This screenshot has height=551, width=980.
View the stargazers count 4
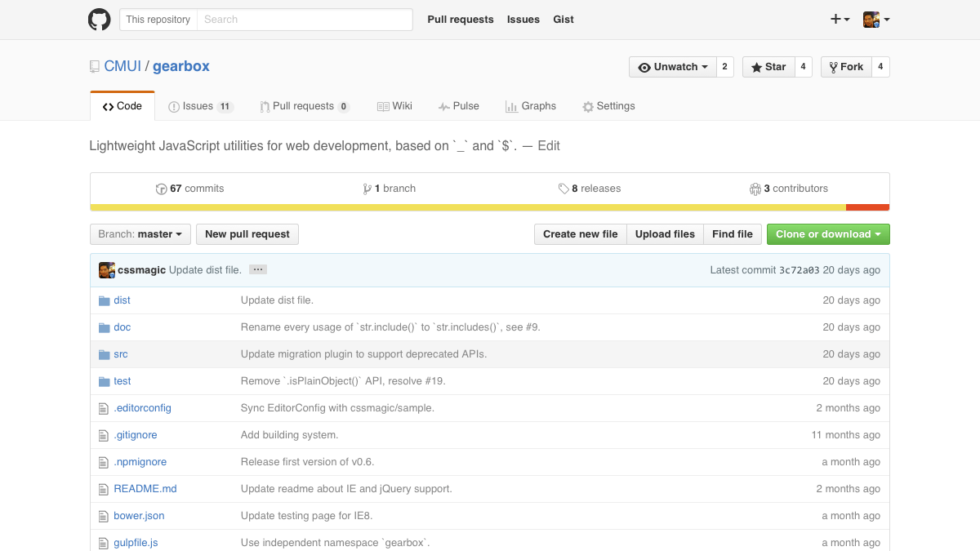pyautogui.click(x=803, y=67)
